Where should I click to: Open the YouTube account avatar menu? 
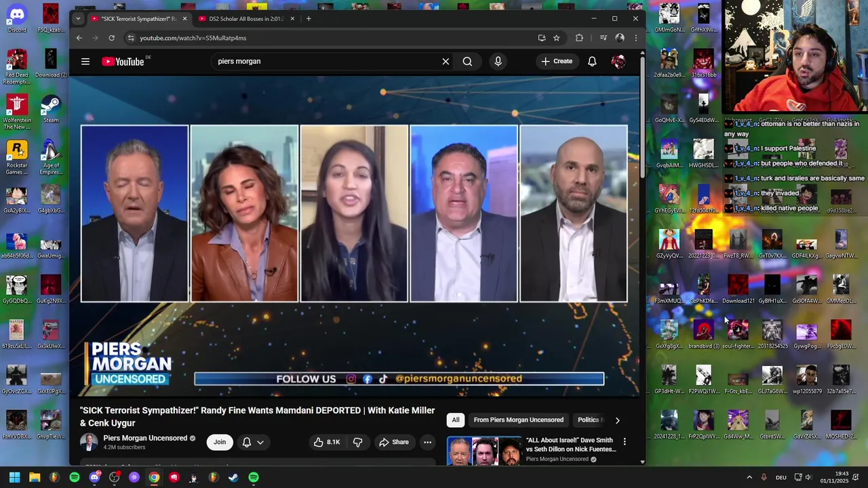(618, 62)
